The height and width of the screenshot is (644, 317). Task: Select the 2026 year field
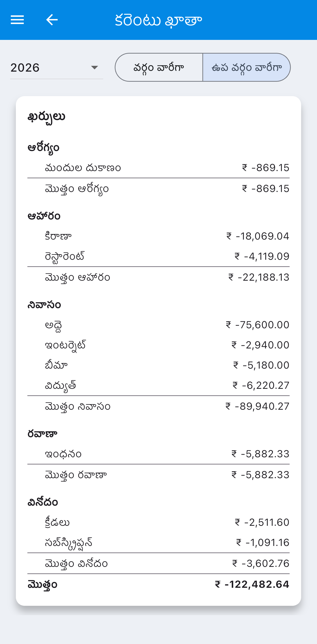pyautogui.click(x=56, y=68)
